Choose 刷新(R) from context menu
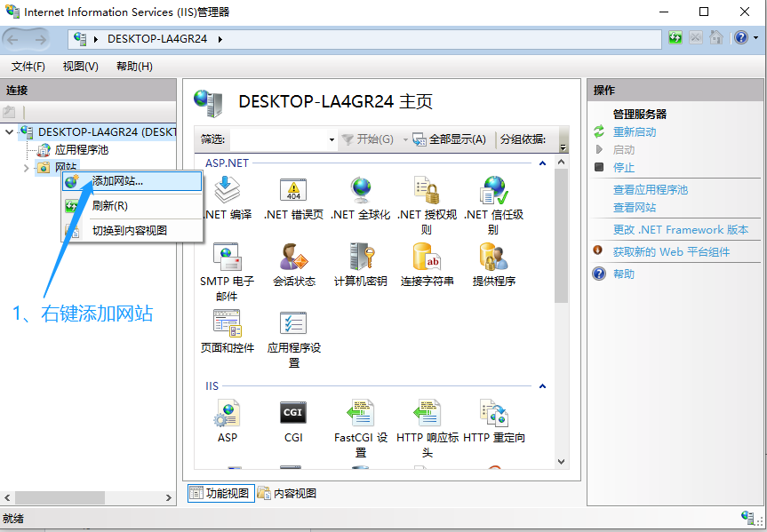The width and height of the screenshot is (767, 532). [132, 206]
